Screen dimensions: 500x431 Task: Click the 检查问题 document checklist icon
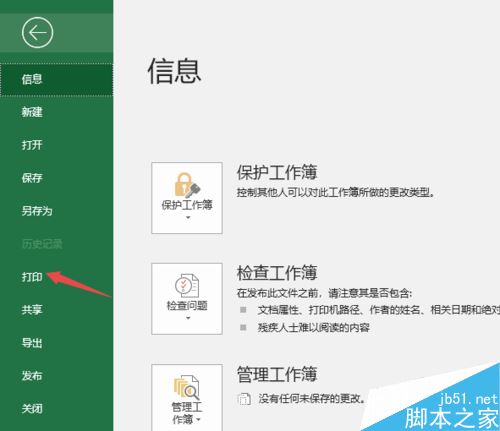click(x=187, y=286)
